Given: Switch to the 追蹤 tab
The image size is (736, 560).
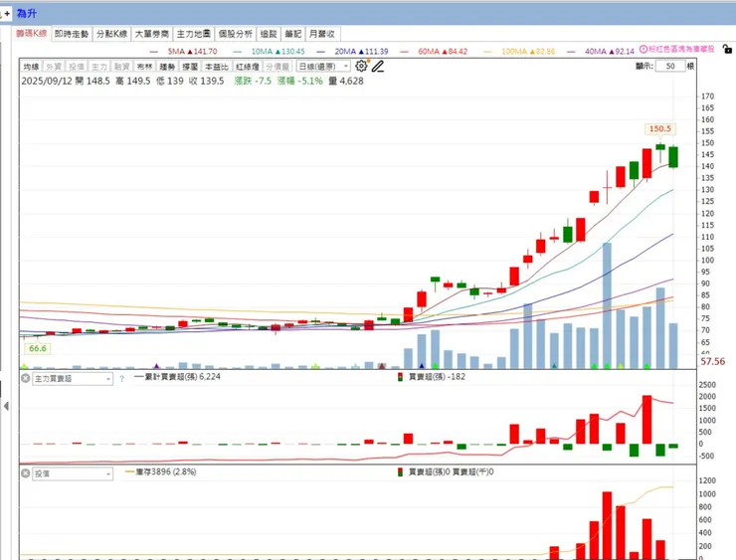Looking at the screenshot, I should (269, 34).
